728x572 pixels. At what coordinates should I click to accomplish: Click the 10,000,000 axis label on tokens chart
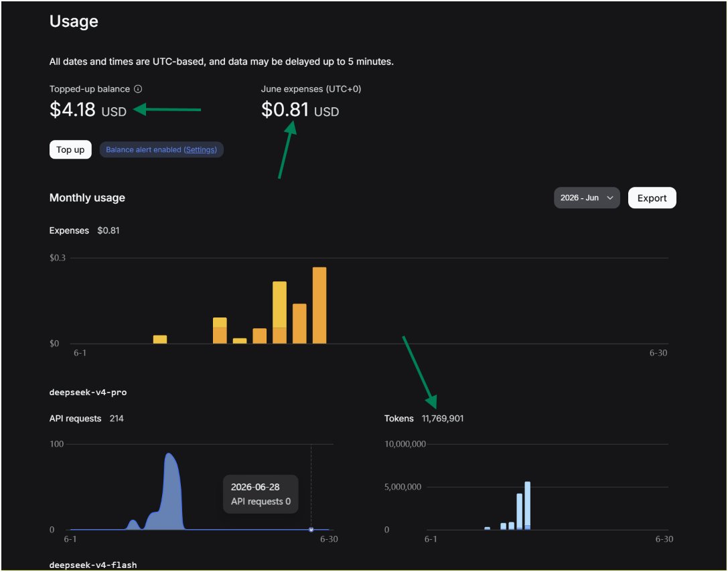coord(405,444)
